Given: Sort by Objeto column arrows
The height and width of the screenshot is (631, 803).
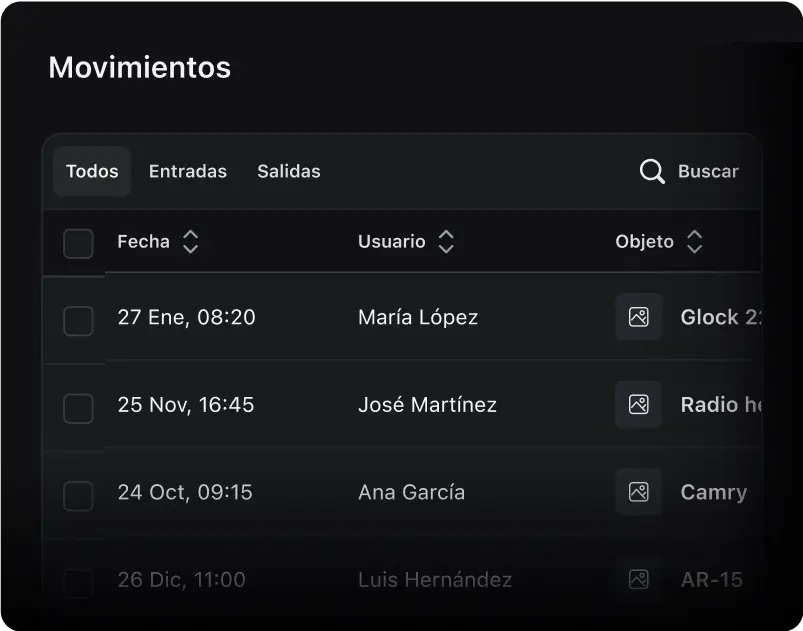Looking at the screenshot, I should (694, 242).
